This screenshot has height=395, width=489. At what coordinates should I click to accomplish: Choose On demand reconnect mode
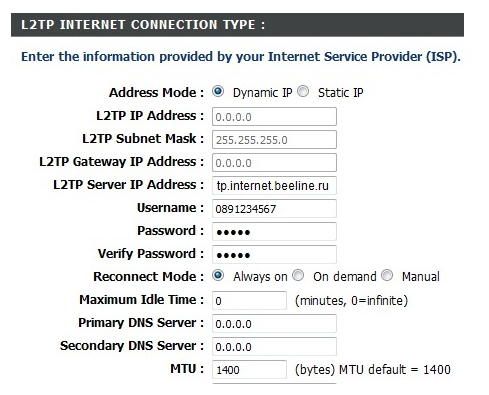coord(298,276)
